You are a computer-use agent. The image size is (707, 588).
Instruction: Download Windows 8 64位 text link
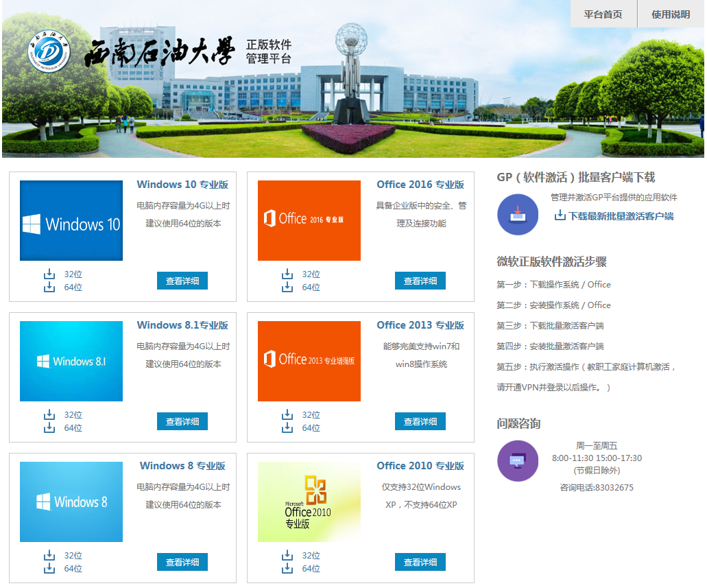[73, 569]
